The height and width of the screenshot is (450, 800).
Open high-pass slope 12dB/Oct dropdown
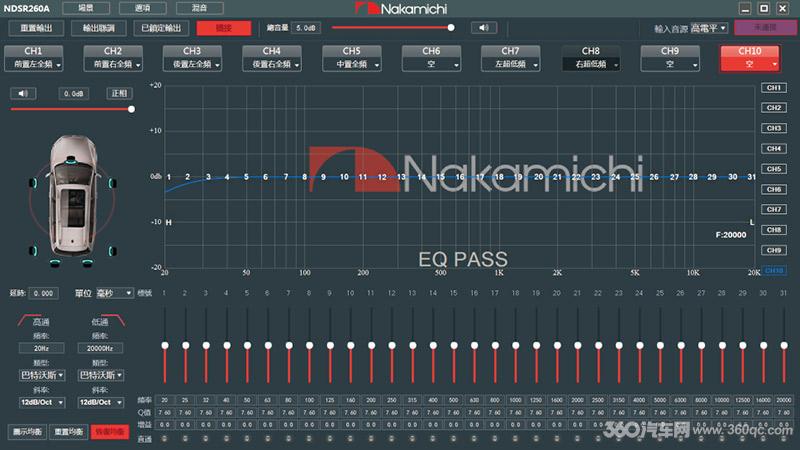(42, 403)
